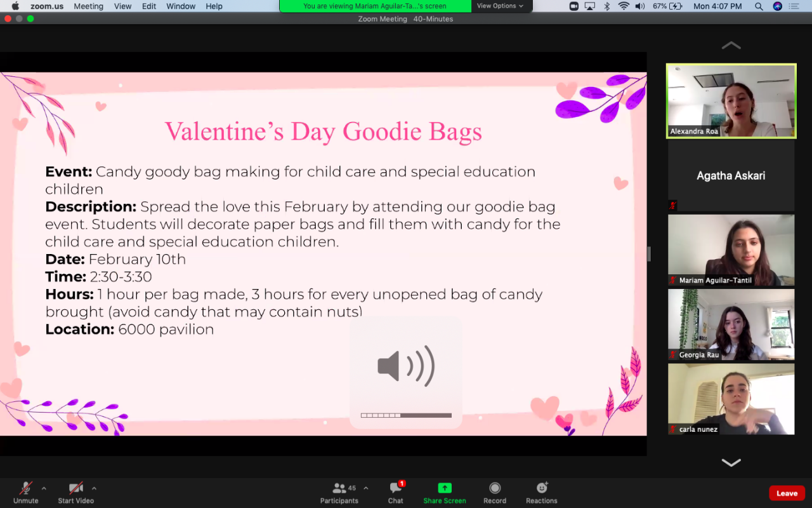Screen dimensions: 812x508
Task: Open the Help menu
Action: (214, 6)
